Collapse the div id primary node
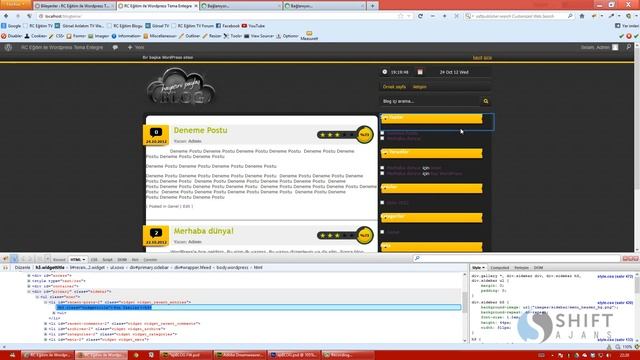Image resolution: width=640 pixels, height=360 pixels. point(29,292)
